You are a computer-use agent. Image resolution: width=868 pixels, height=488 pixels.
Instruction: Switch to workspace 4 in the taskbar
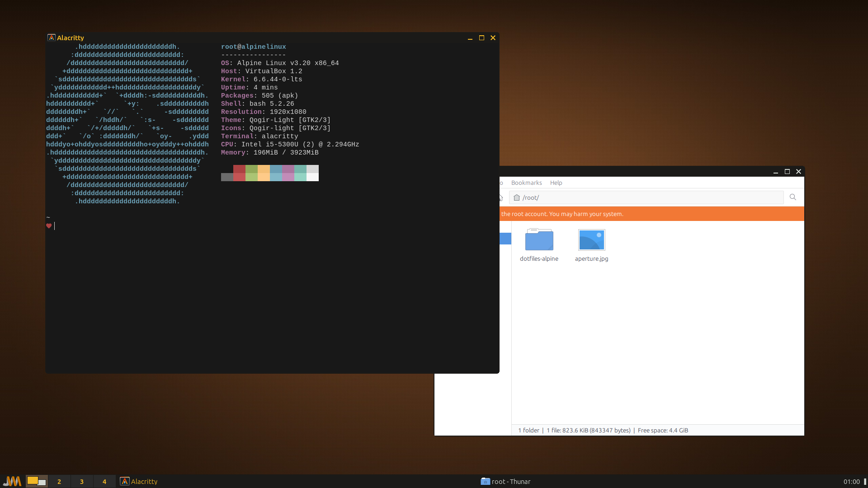tap(104, 482)
